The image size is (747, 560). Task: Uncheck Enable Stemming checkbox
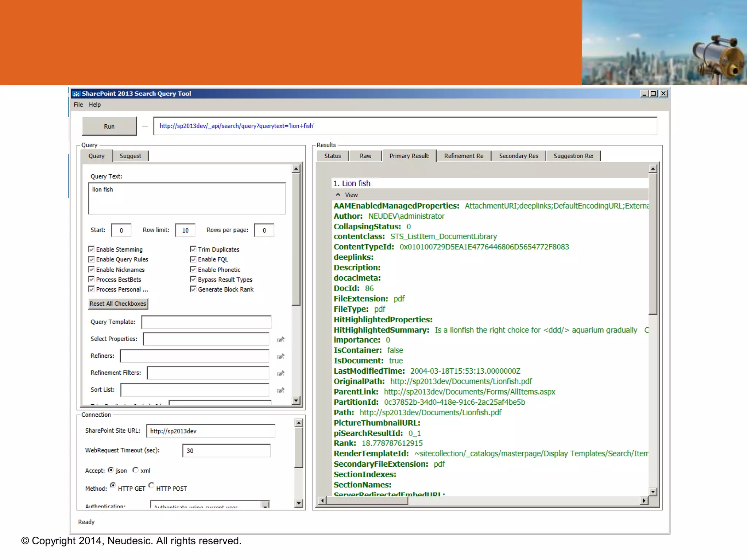pos(91,249)
